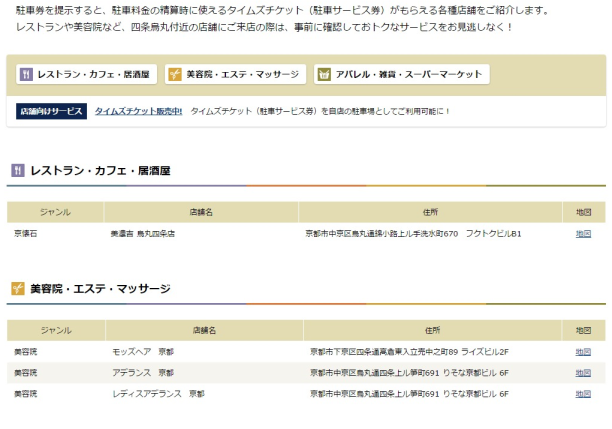Click the apparel icon in the アパレル・雑貨 button
Viewport: 612px width, 429px height.
pyautogui.click(x=324, y=75)
